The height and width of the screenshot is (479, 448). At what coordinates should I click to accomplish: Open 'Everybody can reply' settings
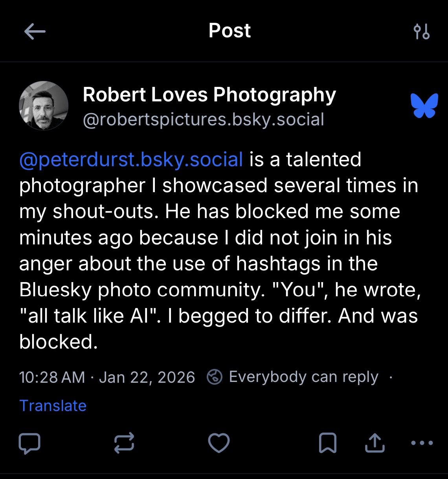coord(303,377)
